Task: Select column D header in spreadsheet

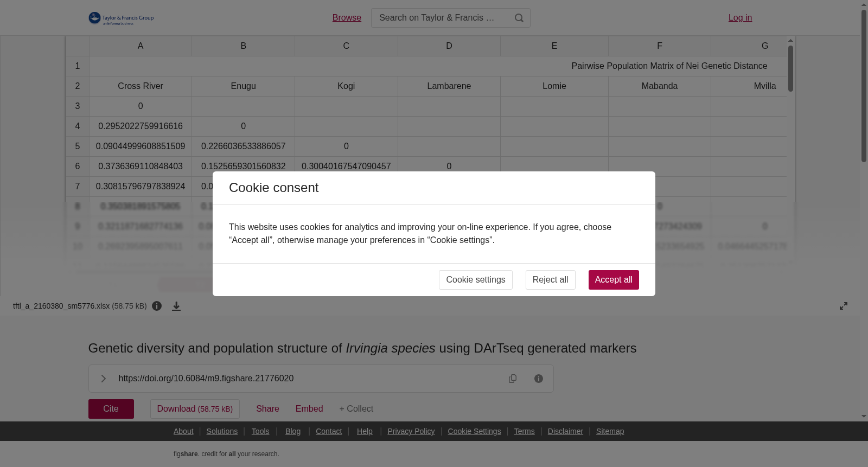Action: point(449,46)
